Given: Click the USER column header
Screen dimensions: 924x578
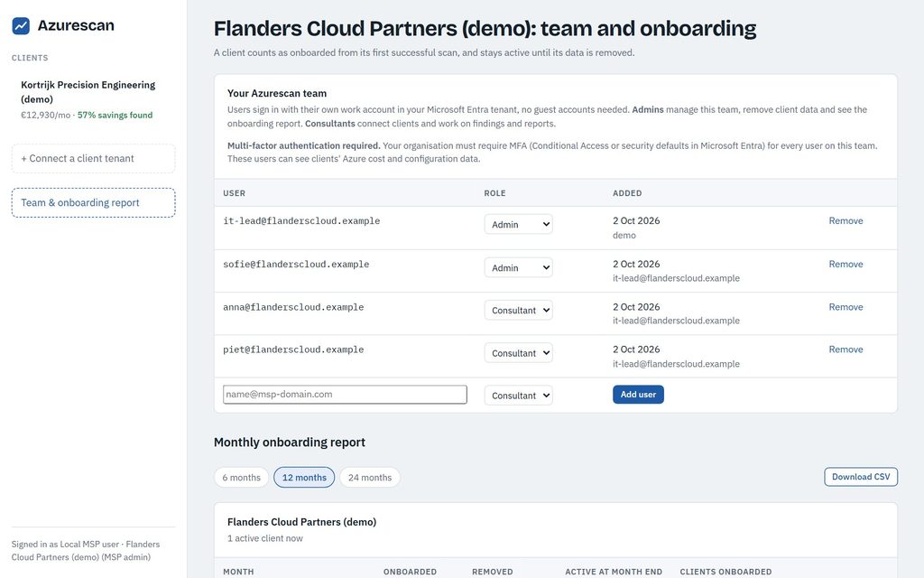Looking at the screenshot, I should 234,193.
